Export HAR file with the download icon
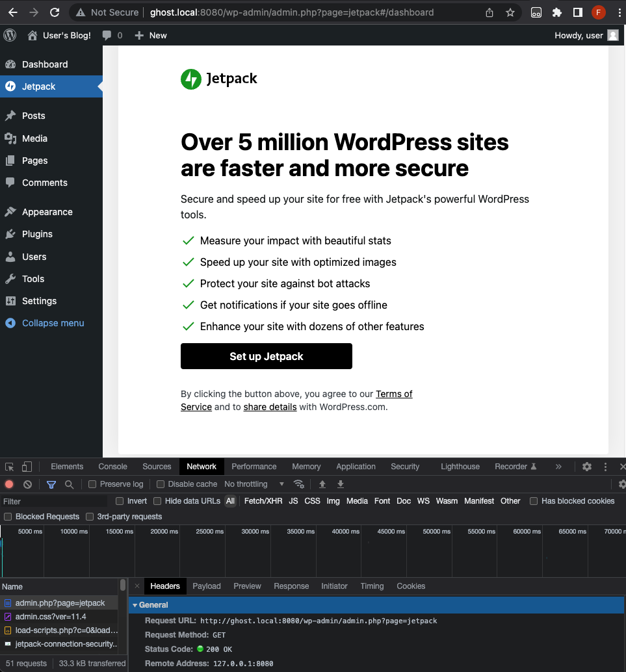Image resolution: width=626 pixels, height=672 pixels. 340,484
